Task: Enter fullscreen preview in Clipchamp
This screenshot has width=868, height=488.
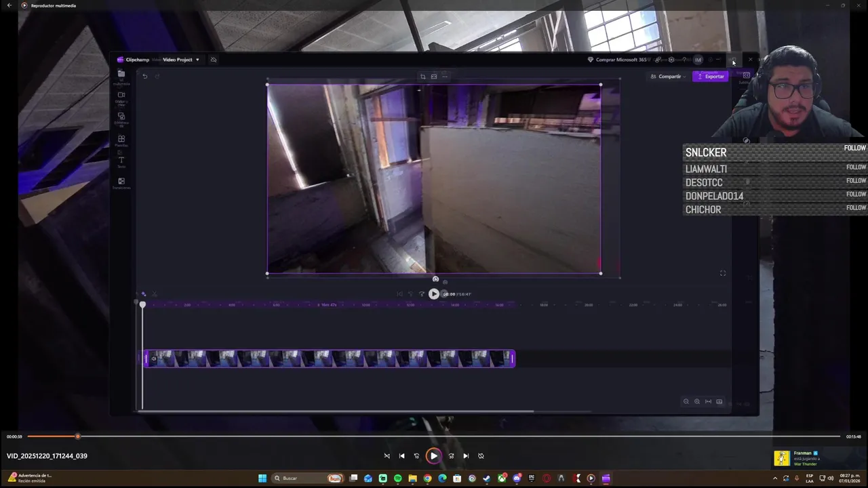Action: tap(723, 273)
